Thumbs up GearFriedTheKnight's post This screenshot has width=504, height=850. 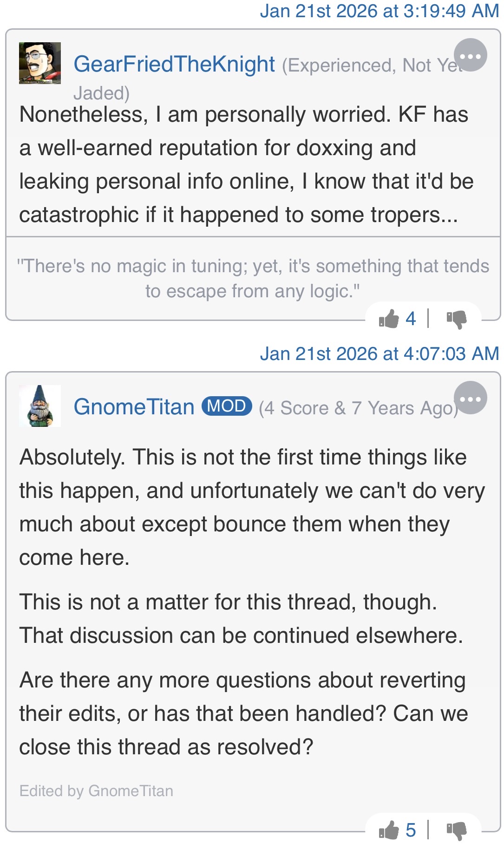tap(389, 319)
